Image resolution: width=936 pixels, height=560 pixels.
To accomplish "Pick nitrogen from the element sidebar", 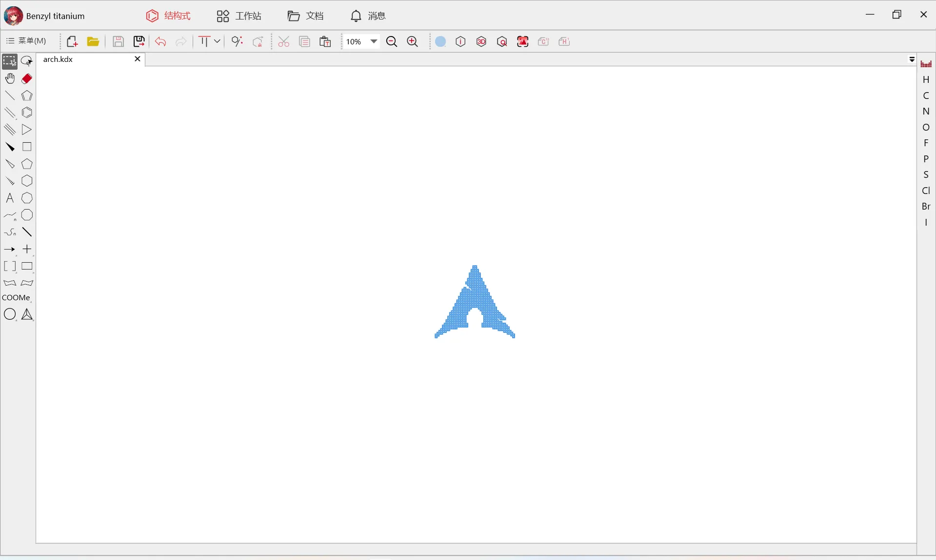I will pyautogui.click(x=926, y=111).
